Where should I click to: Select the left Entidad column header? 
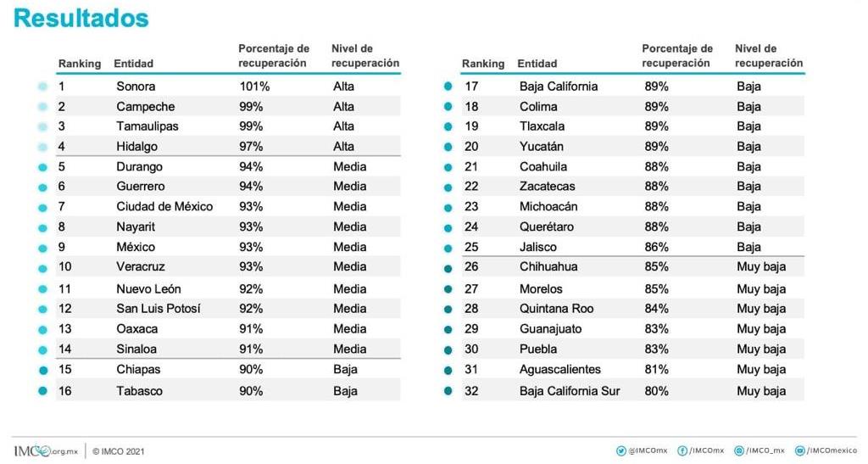pyautogui.click(x=133, y=64)
